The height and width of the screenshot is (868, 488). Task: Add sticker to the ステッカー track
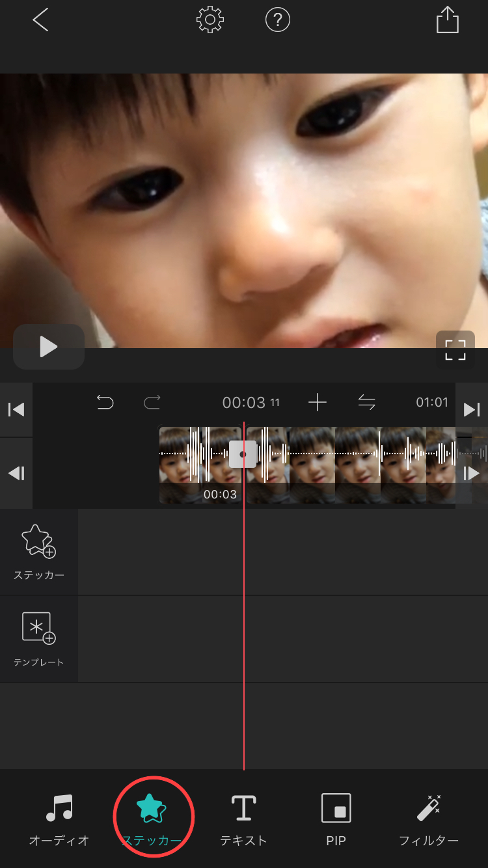click(x=39, y=552)
